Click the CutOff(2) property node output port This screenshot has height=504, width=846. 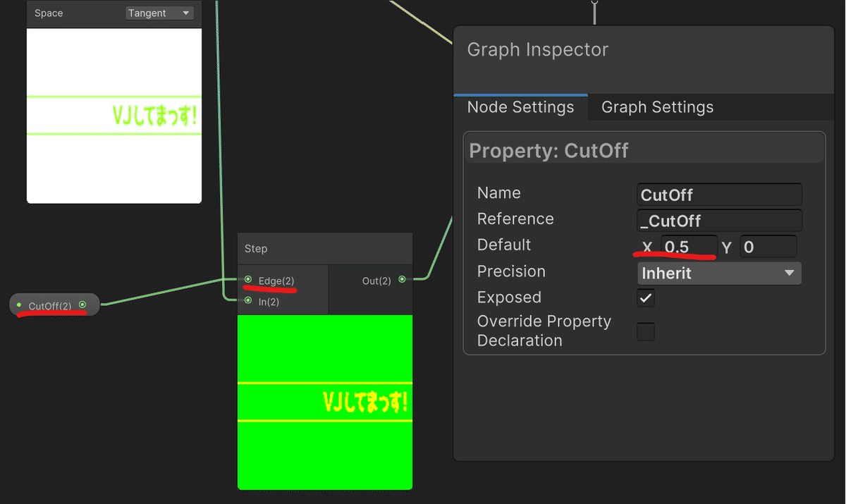click(82, 305)
